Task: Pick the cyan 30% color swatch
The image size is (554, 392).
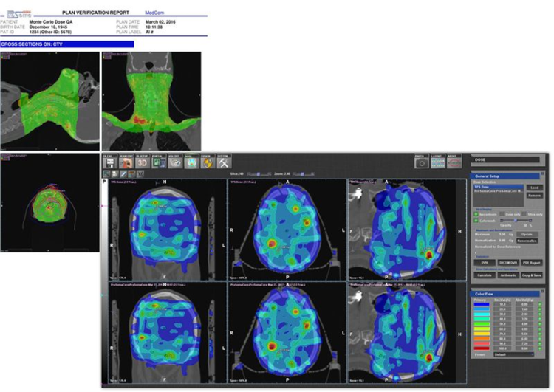Action: (482, 314)
